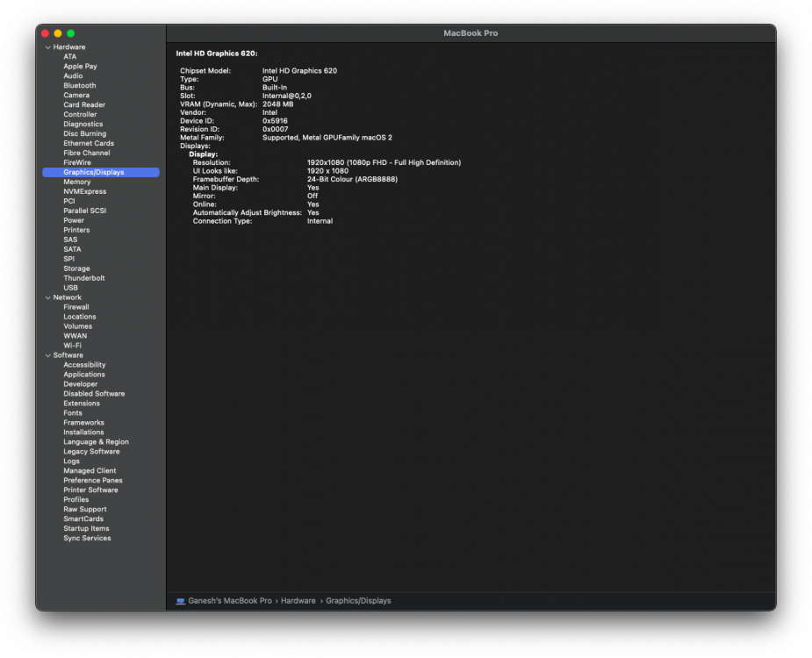Open Installations under Software
The width and height of the screenshot is (812, 658).
pyautogui.click(x=84, y=433)
